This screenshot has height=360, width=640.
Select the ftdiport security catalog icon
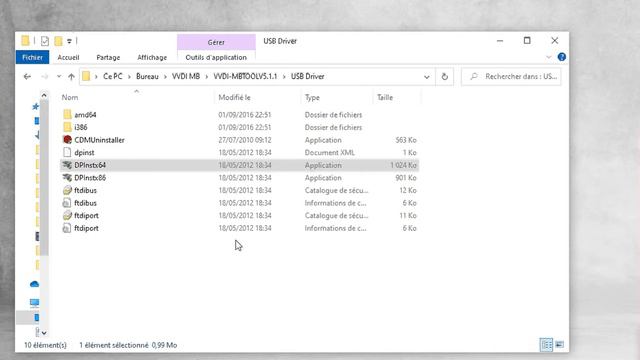point(67,216)
